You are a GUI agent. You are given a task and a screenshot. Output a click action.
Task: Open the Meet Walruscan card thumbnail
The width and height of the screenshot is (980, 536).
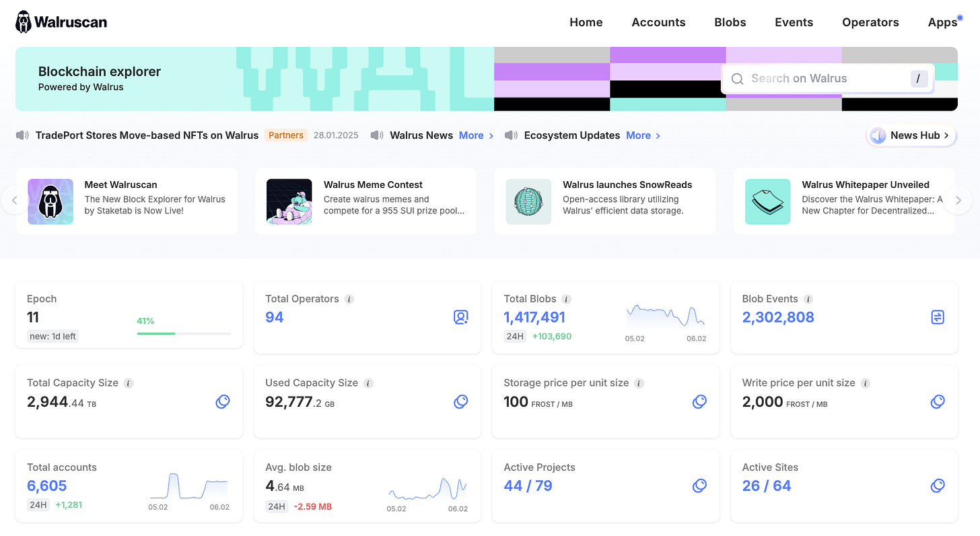point(50,201)
